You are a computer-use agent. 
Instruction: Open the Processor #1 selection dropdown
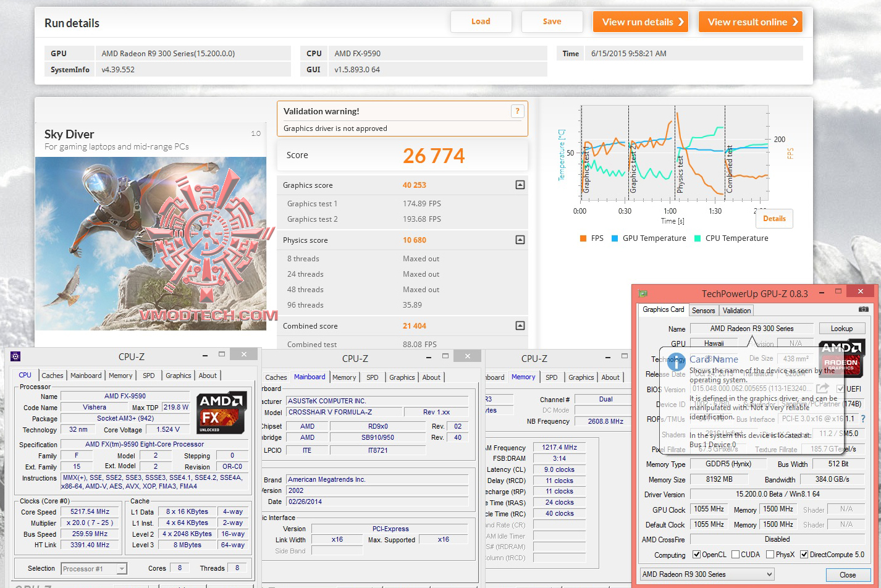pos(93,568)
